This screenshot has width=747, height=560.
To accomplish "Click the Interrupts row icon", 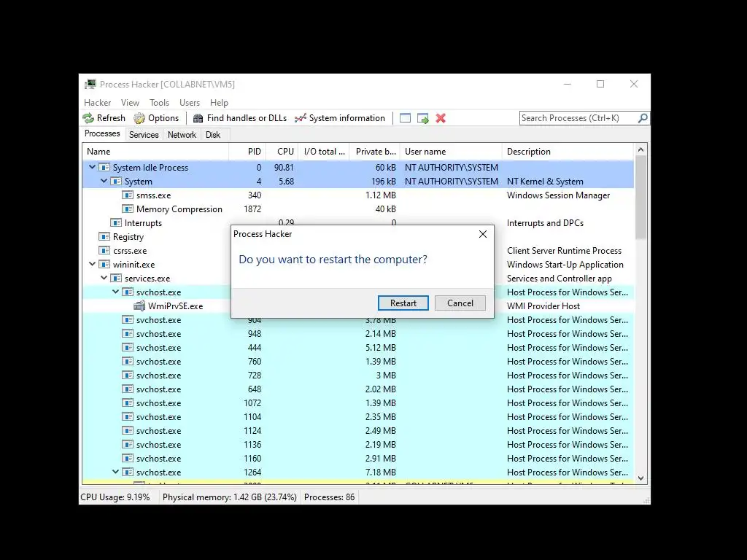I will 116,223.
